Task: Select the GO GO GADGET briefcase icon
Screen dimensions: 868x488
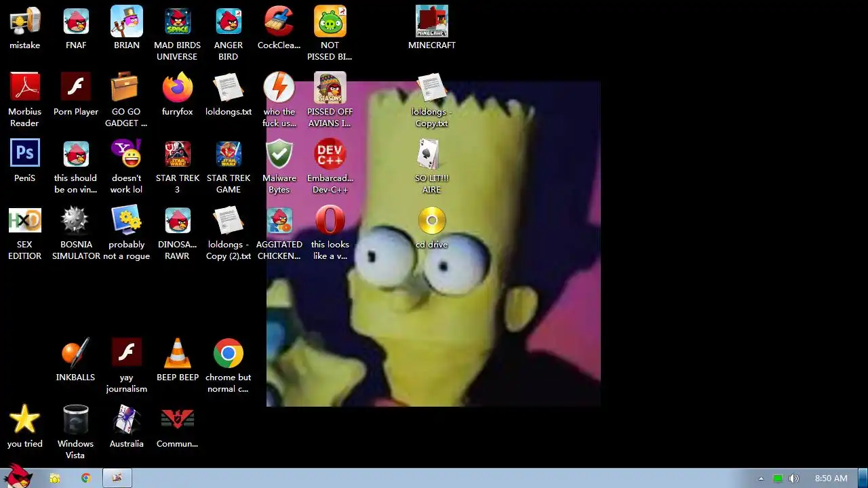Action: point(127,100)
